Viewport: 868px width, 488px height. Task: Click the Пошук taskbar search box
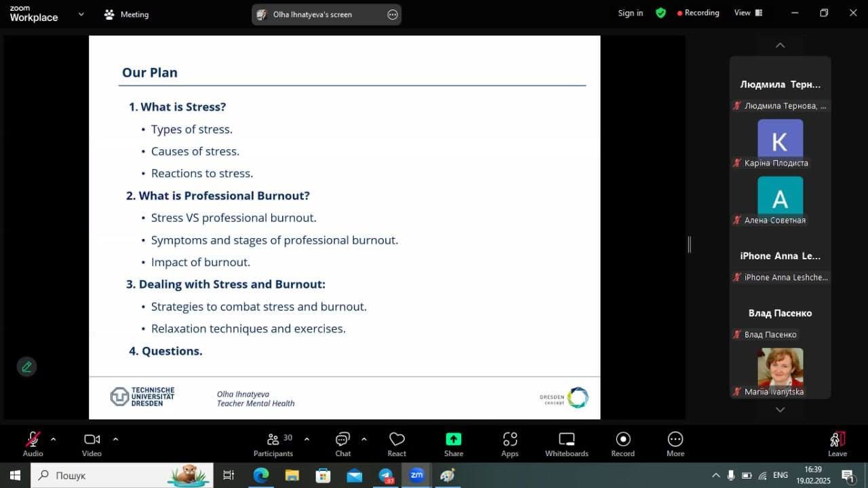(x=122, y=475)
